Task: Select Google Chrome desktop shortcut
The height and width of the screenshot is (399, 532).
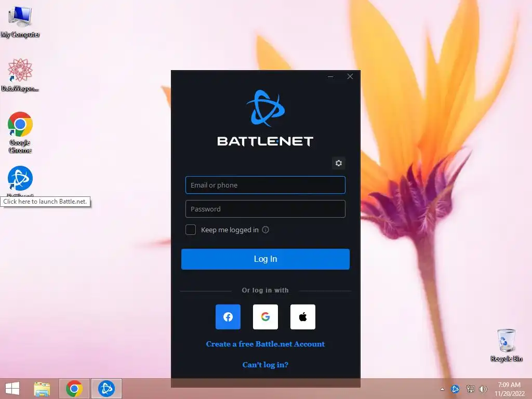Action: pos(20,132)
